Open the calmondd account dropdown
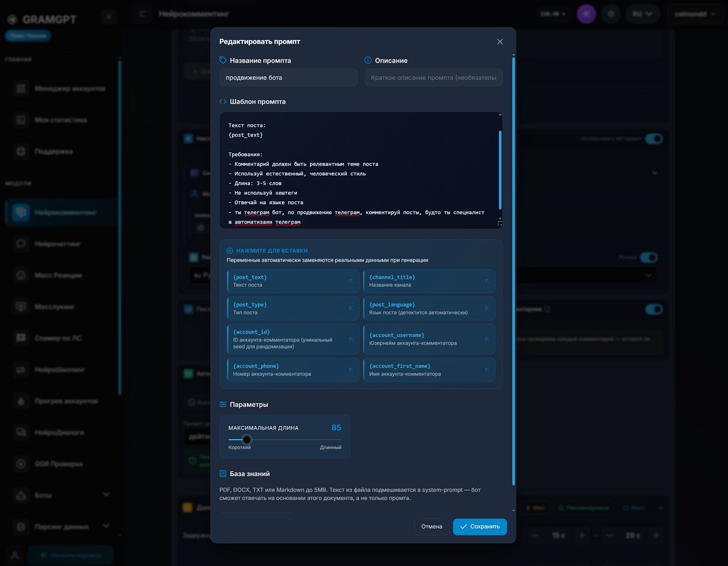This screenshot has width=728, height=566. pos(695,14)
